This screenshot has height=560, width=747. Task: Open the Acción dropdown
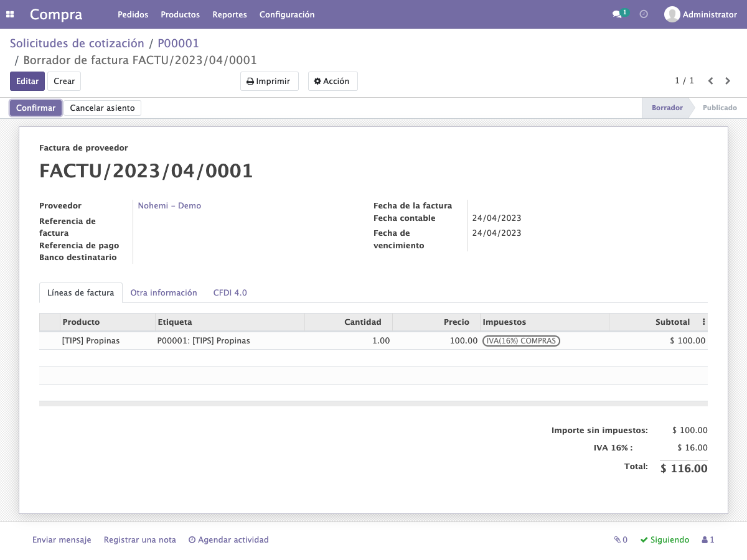coord(332,82)
